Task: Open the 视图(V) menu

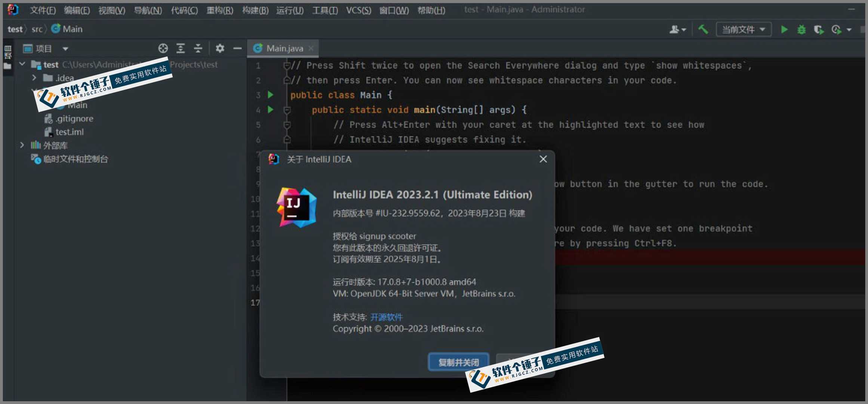Action: pyautogui.click(x=111, y=10)
